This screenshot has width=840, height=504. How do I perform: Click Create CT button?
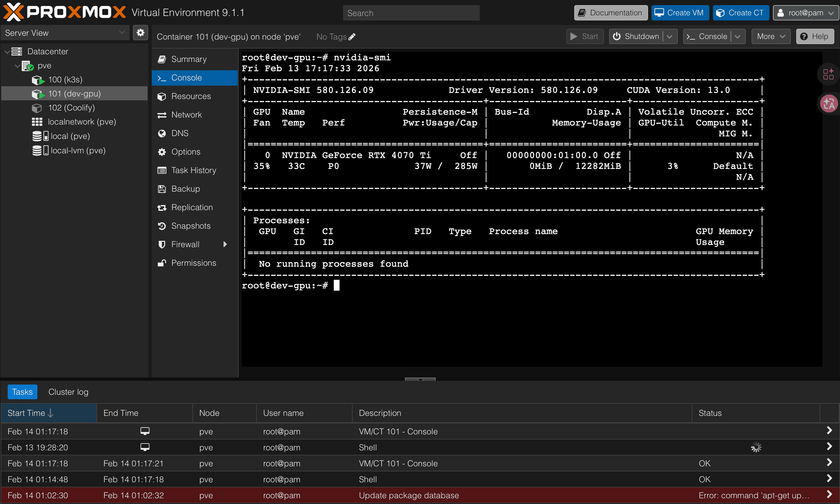(741, 13)
